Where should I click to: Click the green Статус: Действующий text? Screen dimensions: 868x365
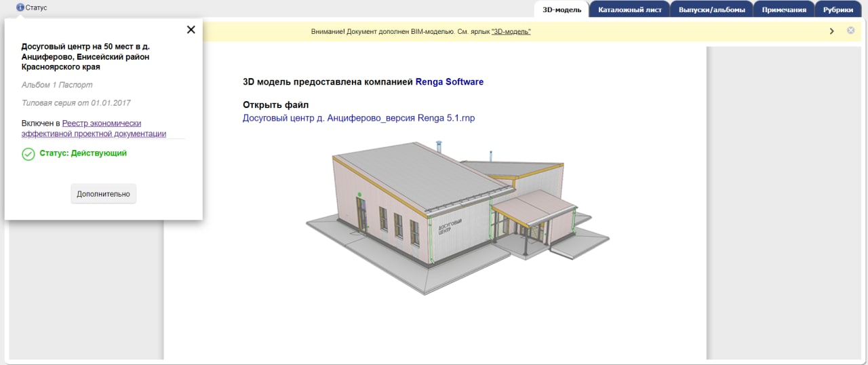(83, 153)
